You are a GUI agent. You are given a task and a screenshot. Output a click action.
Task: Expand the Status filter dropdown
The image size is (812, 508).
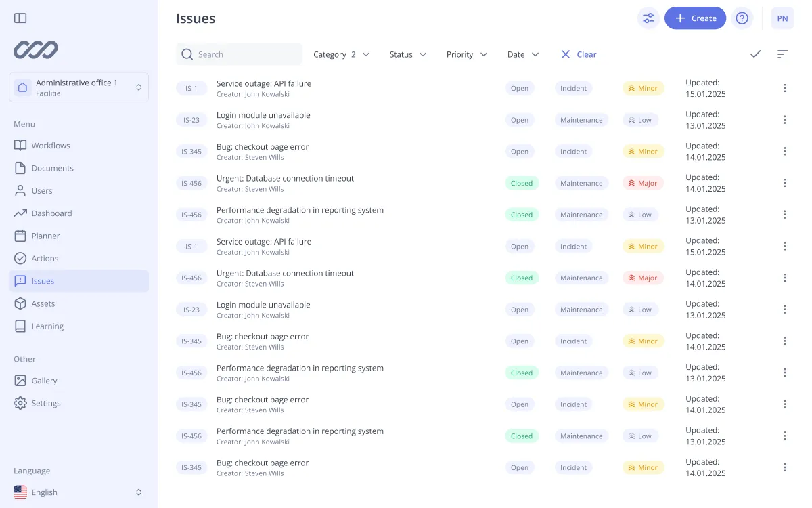[407, 54]
